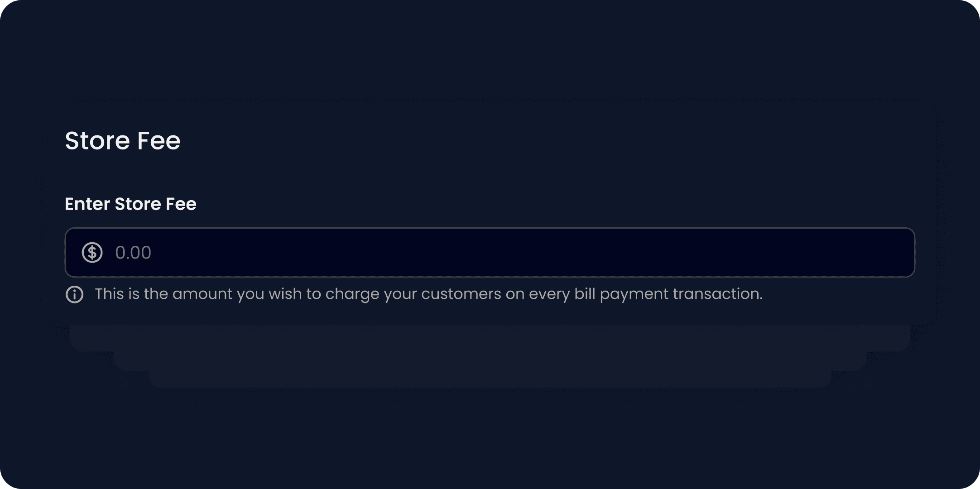Click the bottommost stacked card layer
This screenshot has height=489, width=980.
(489, 379)
